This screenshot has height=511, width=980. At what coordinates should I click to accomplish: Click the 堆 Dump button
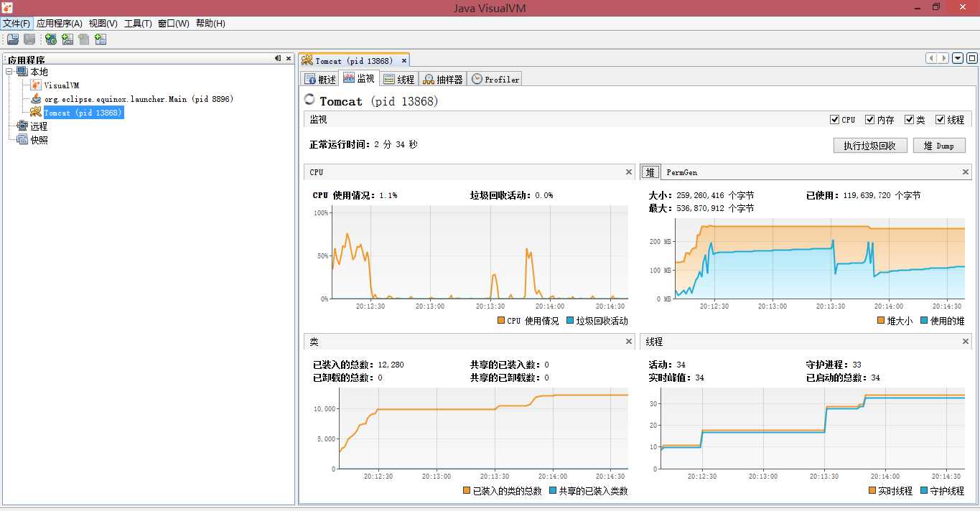tap(939, 146)
